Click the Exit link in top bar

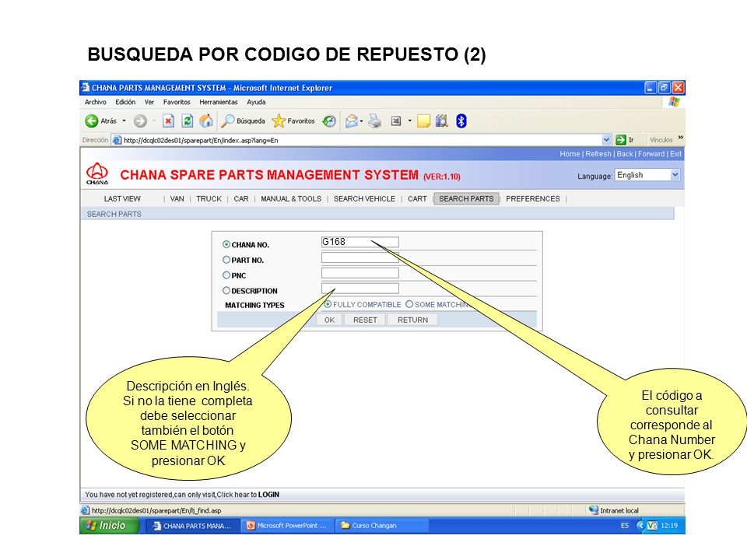coord(675,154)
